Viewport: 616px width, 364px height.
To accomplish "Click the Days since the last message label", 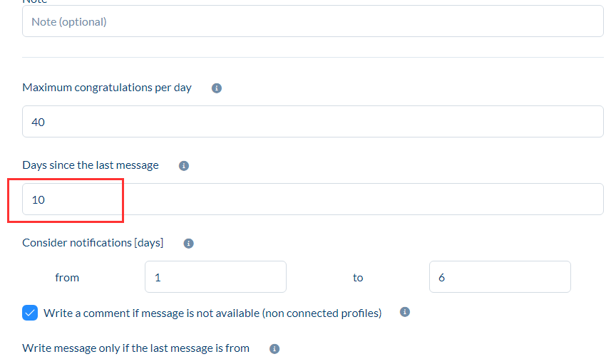I will tap(91, 165).
